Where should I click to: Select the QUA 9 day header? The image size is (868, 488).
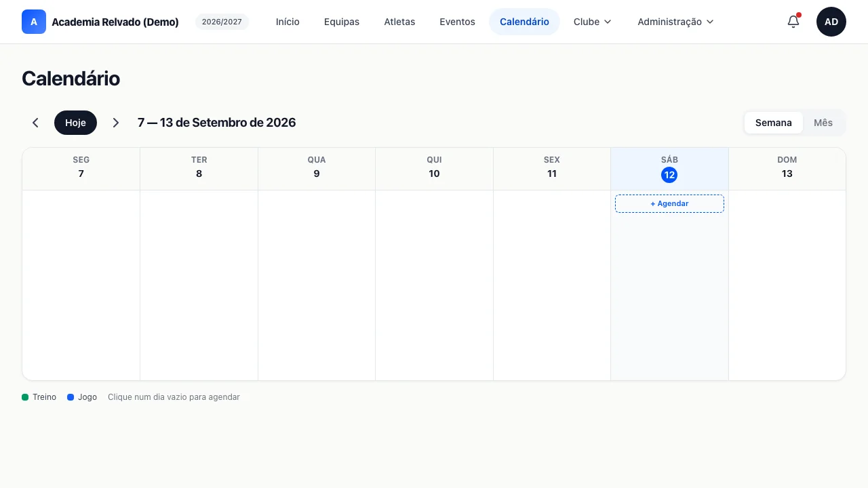click(x=317, y=168)
